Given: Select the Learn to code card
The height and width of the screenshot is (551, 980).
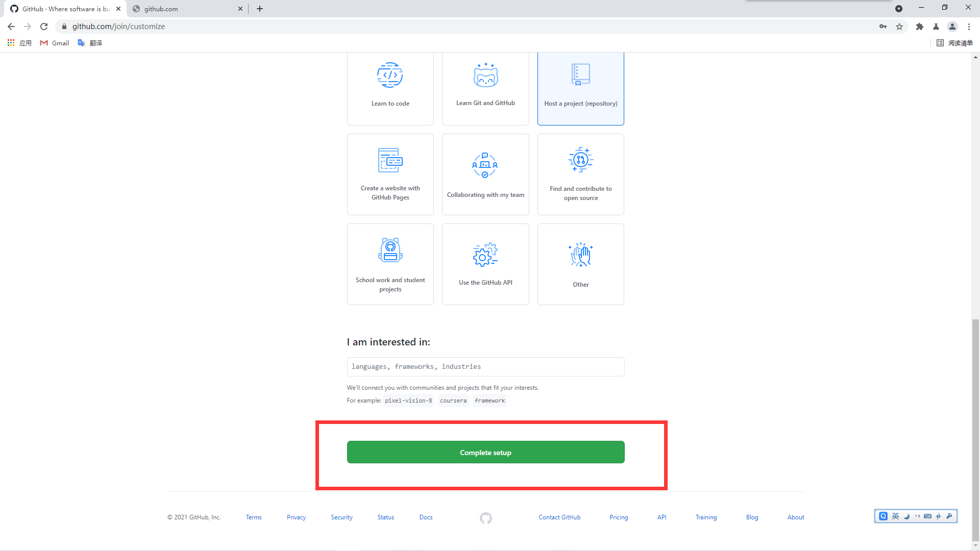Looking at the screenshot, I should [390, 88].
